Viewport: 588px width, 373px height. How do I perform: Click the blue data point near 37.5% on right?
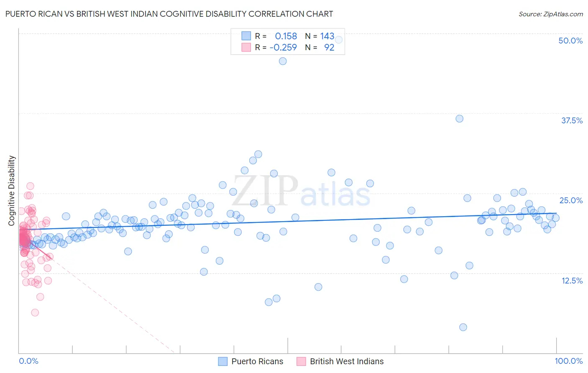[x=459, y=119]
